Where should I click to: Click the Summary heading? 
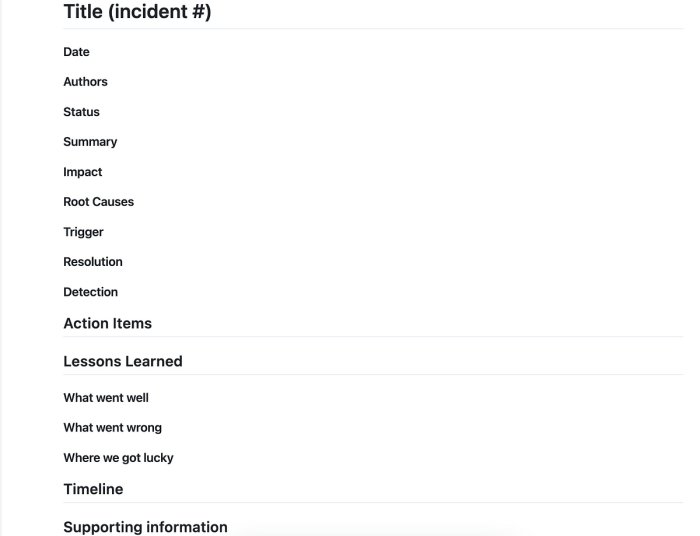click(x=90, y=142)
